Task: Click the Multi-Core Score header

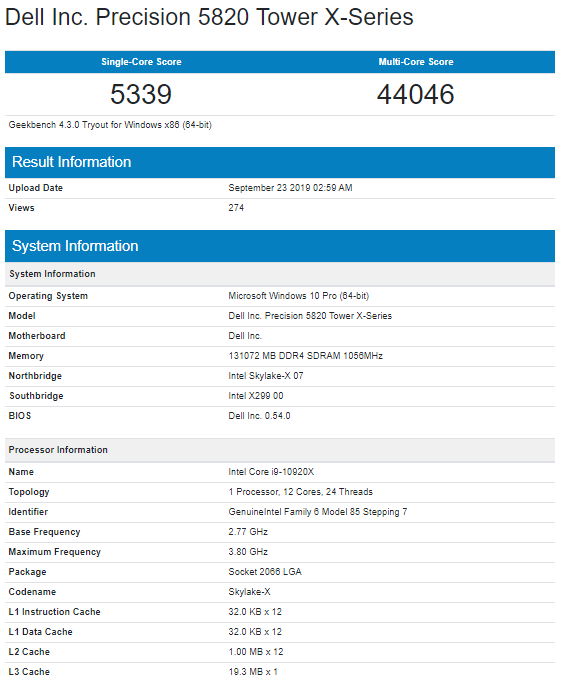Action: coord(416,62)
